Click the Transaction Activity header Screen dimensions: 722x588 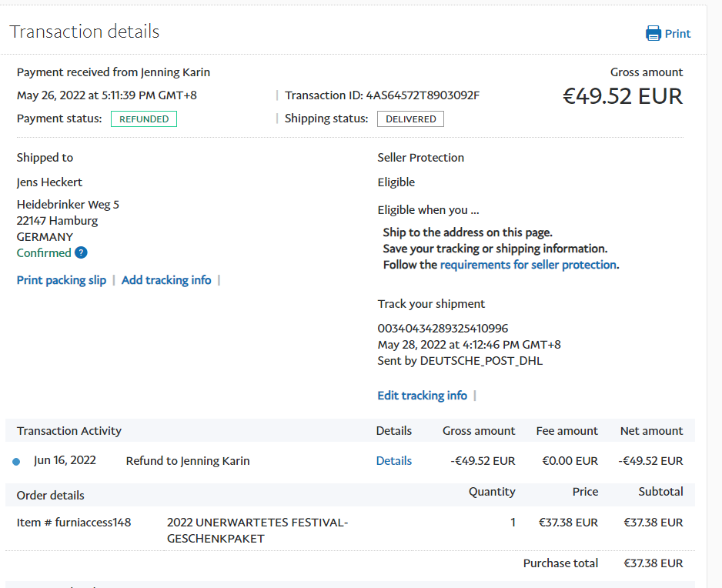(x=69, y=431)
